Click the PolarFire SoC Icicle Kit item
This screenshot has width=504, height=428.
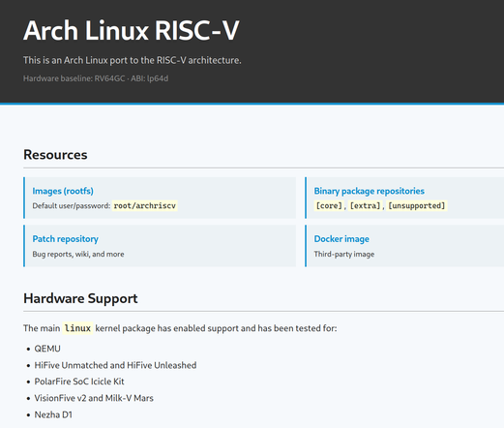79,382
